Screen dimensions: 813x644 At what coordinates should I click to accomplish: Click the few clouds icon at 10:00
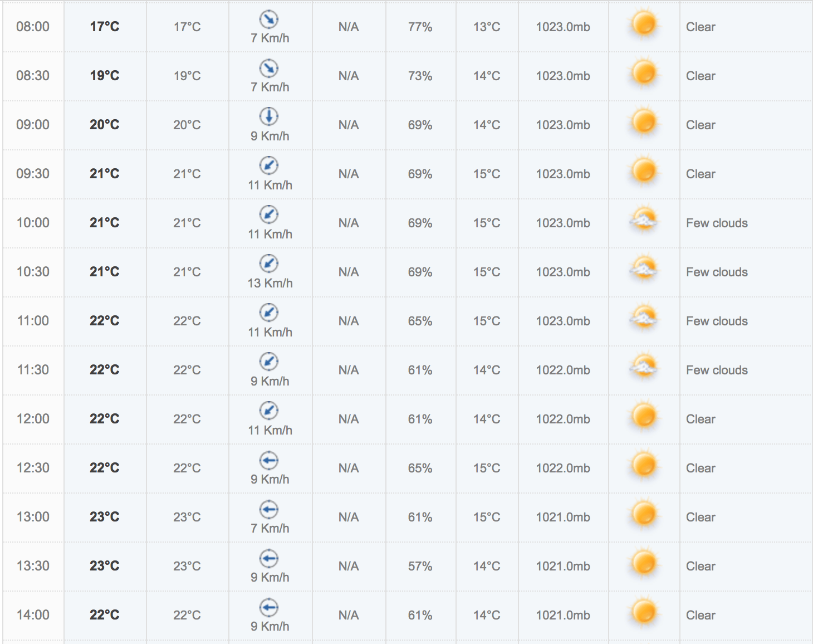[x=644, y=220]
